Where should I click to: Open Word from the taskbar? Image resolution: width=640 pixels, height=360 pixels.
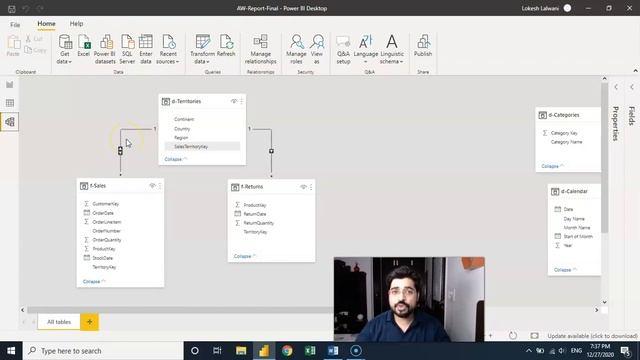333,351
